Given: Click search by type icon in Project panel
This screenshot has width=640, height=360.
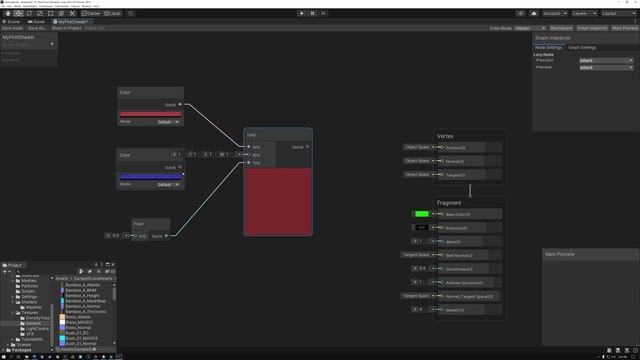Looking at the screenshot, I should [x=81, y=271].
